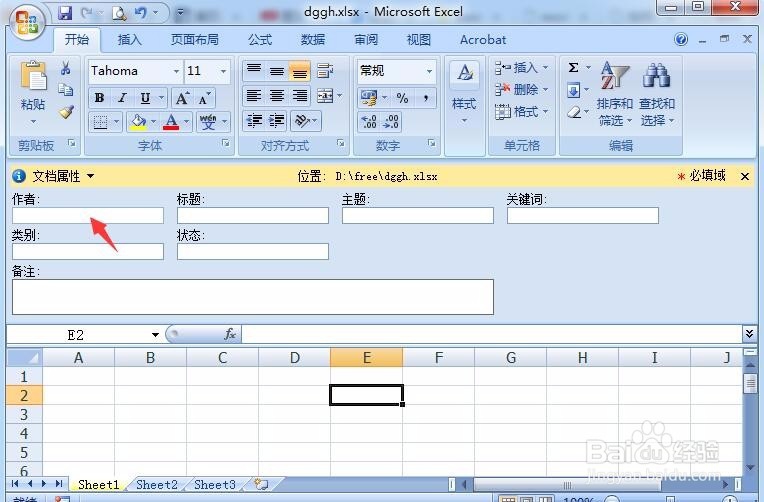Apply red font color
764x502 pixels.
pos(171,122)
